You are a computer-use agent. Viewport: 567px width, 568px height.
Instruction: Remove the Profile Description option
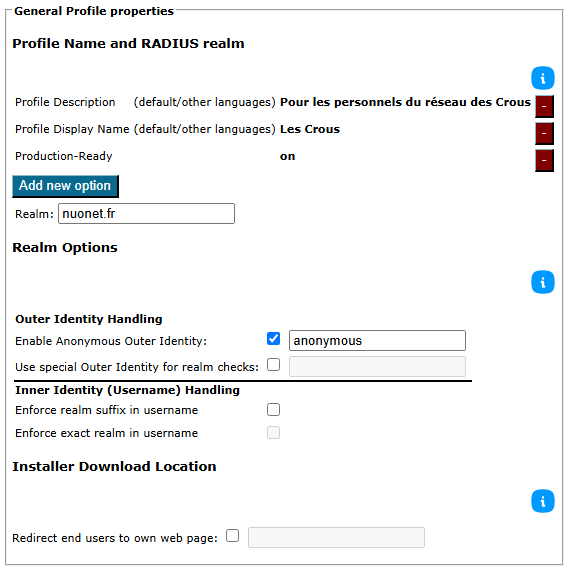(x=544, y=106)
